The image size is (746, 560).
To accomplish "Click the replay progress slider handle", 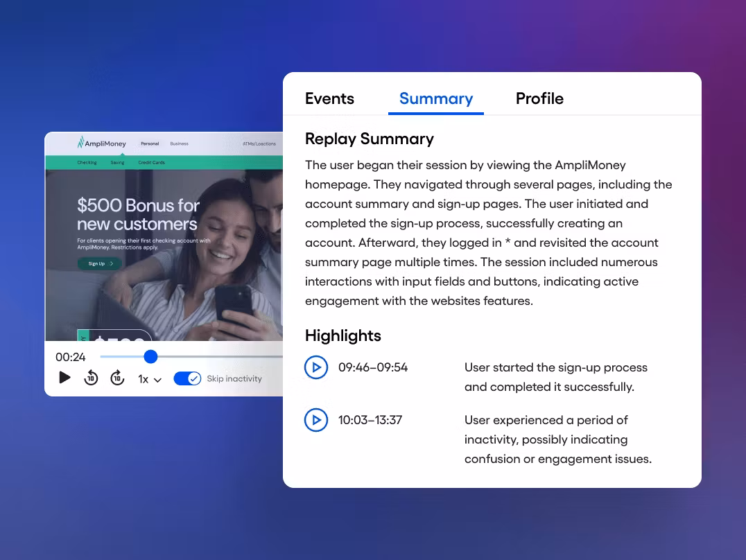I will [150, 357].
